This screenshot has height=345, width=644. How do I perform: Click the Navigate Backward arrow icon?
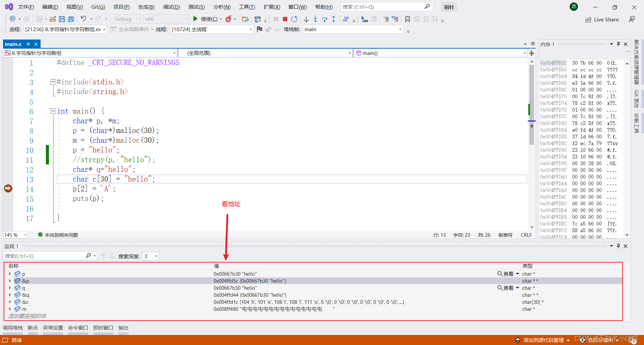click(12, 19)
